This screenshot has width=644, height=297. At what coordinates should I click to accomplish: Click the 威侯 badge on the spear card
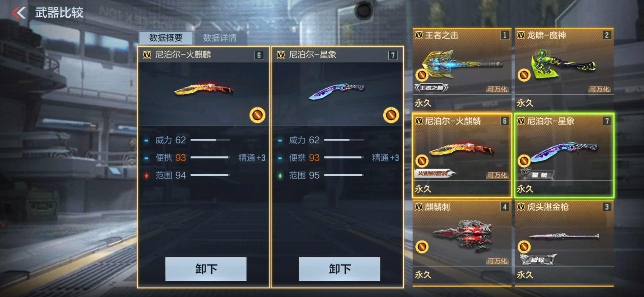(538, 259)
